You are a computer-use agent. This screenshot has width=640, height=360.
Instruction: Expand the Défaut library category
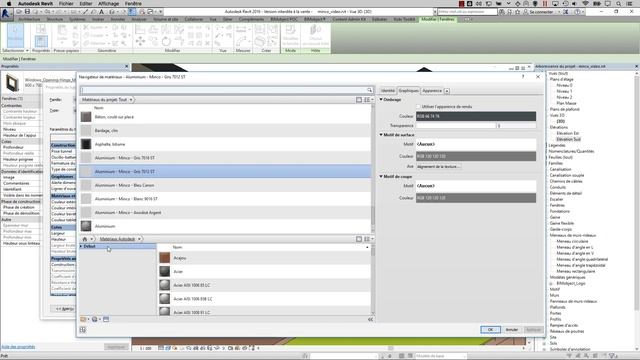point(81,247)
